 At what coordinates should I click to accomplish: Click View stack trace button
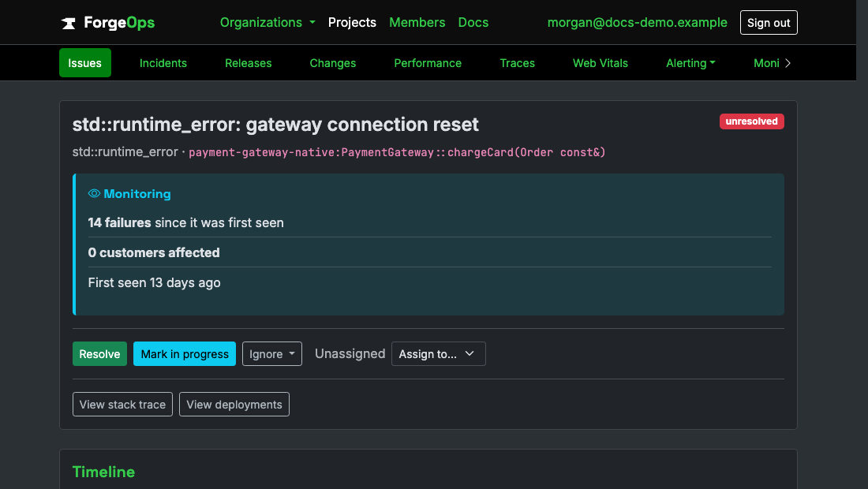coord(122,405)
